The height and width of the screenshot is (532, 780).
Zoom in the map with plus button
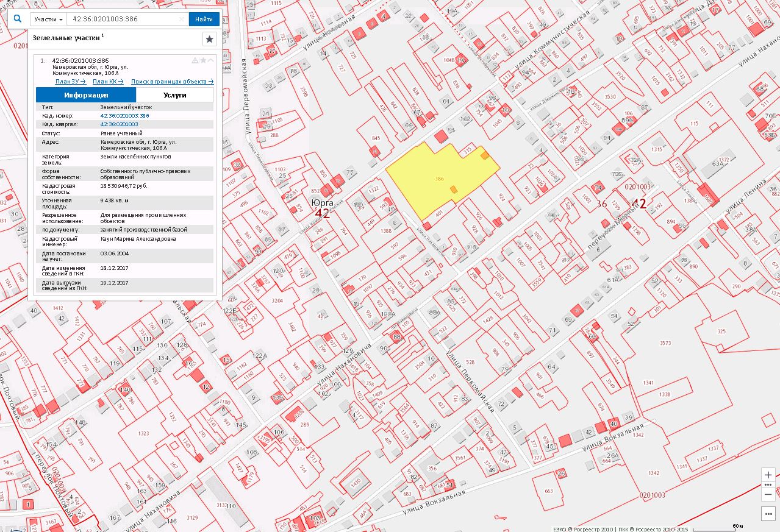(x=768, y=475)
